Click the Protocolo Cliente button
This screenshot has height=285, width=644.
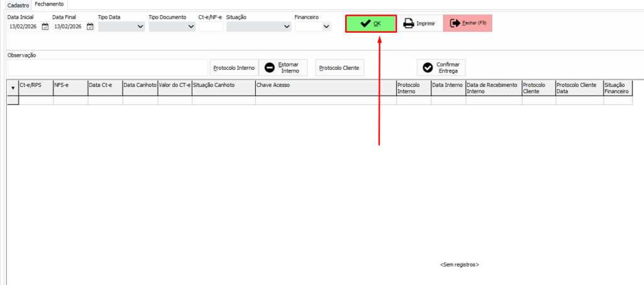pos(340,67)
